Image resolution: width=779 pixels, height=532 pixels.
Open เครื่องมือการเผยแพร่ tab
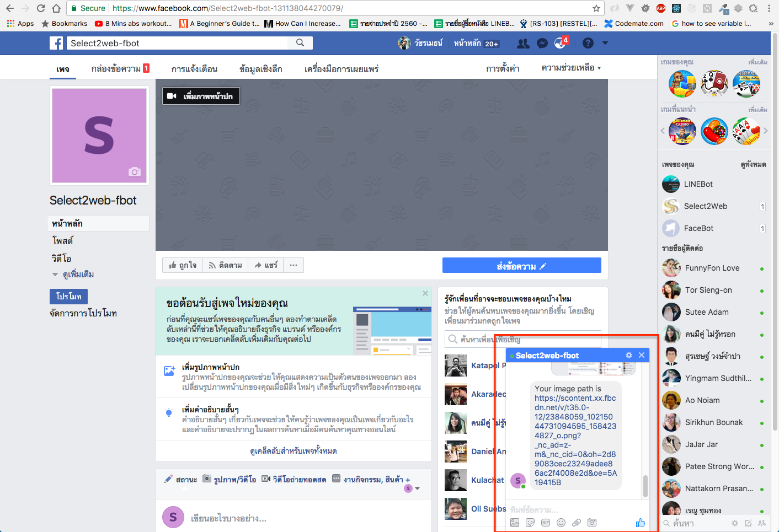342,69
